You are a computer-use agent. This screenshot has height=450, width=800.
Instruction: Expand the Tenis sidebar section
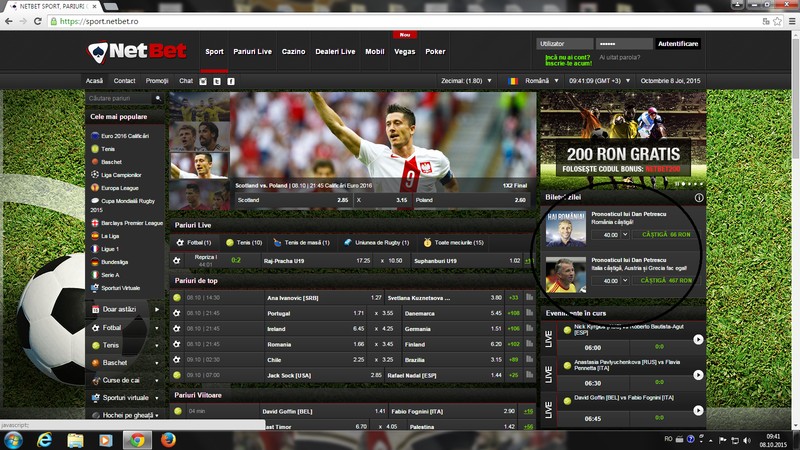click(x=125, y=345)
